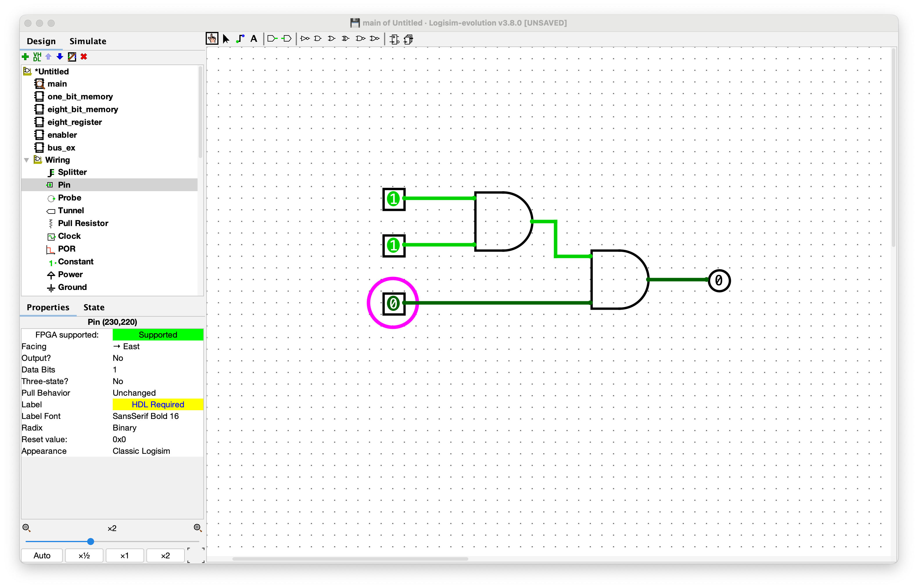Pick the NAND gate tool
Screen dimensions: 918x588
(360, 39)
